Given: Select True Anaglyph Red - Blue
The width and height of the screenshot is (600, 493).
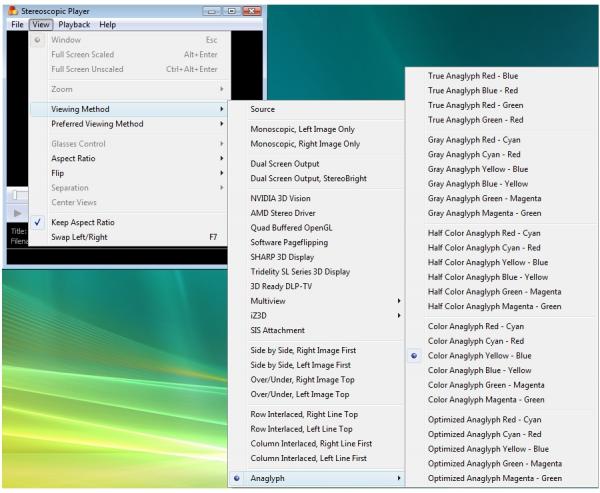Looking at the screenshot, I should pyautogui.click(x=501, y=76).
